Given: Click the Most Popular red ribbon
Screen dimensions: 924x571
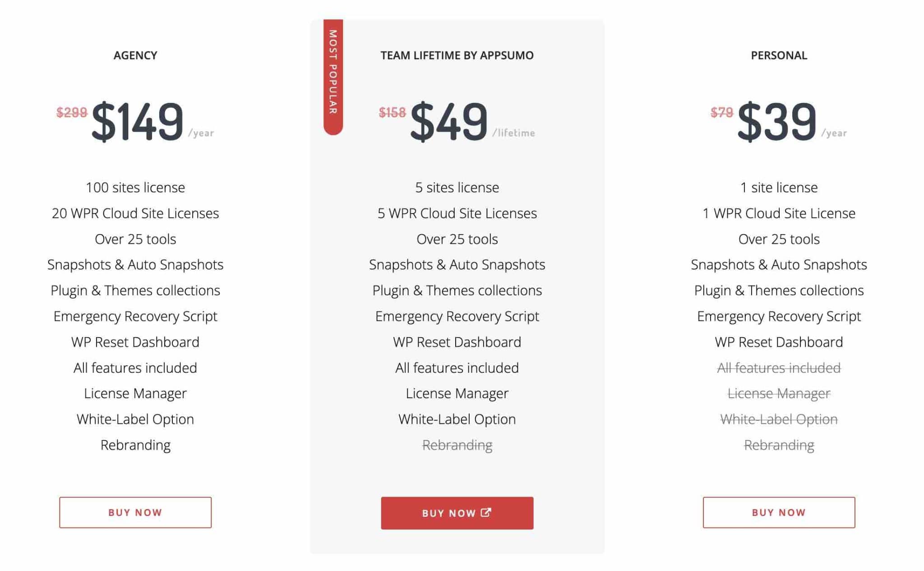Looking at the screenshot, I should tap(333, 77).
